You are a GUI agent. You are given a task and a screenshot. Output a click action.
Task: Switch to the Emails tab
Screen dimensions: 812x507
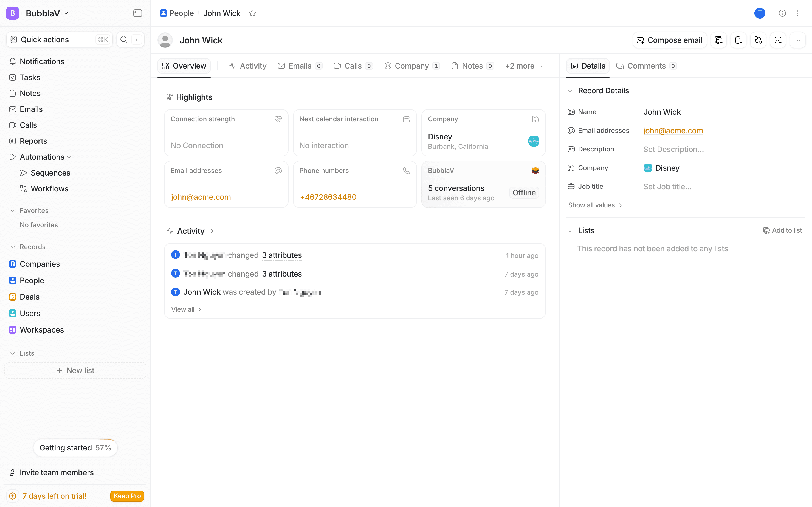tap(300, 66)
